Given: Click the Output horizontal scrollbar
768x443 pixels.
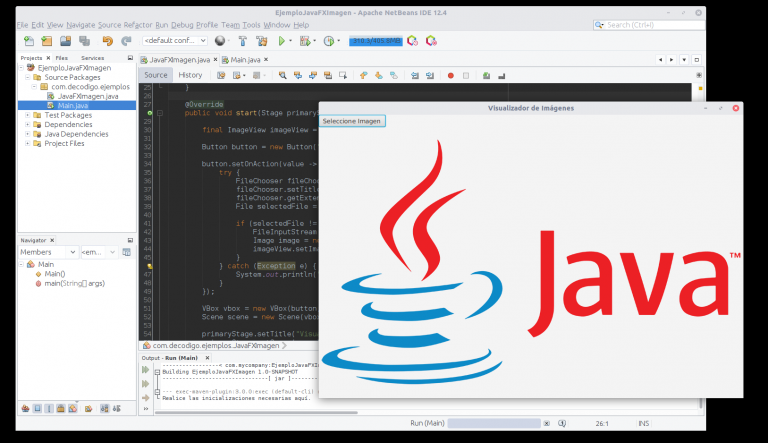Looking at the screenshot, I should tap(256, 413).
